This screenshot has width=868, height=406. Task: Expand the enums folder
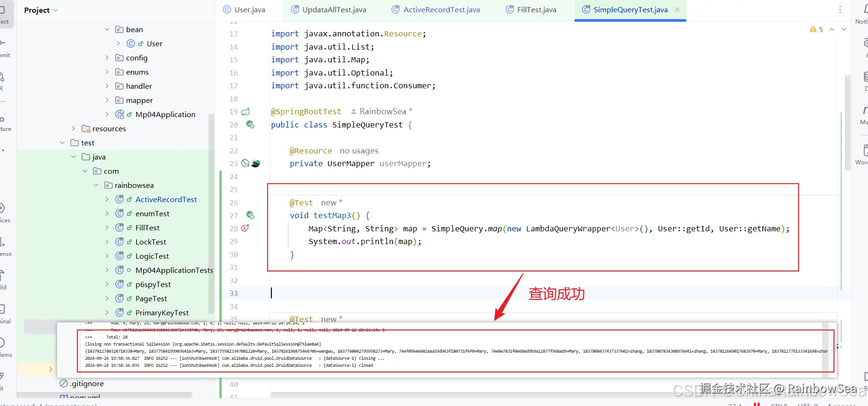coord(107,72)
